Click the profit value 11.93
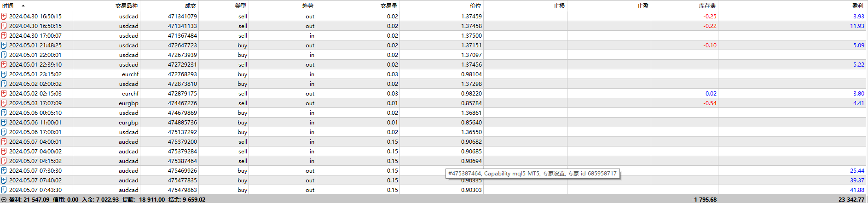Image resolution: width=868 pixels, height=203 pixels. [x=857, y=26]
